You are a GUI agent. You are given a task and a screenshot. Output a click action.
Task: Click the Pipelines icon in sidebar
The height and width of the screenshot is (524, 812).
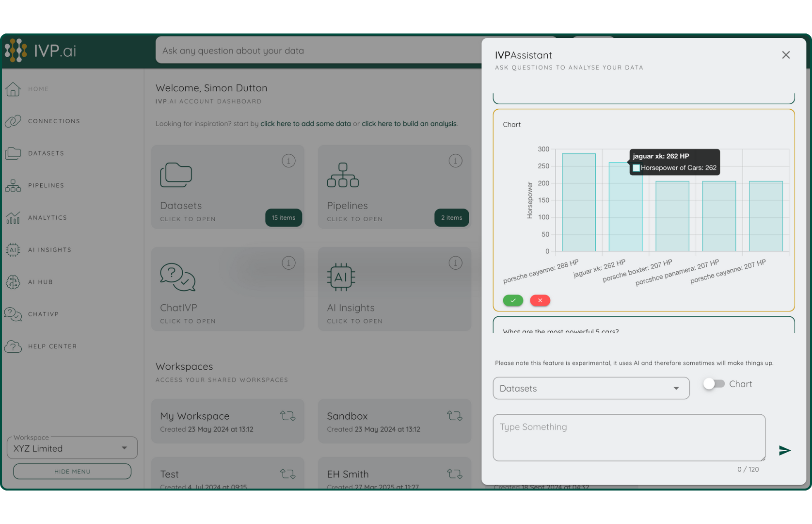pos(13,185)
